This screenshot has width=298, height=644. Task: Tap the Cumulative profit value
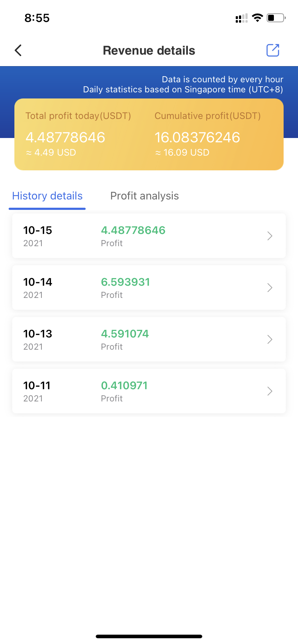pyautogui.click(x=197, y=137)
